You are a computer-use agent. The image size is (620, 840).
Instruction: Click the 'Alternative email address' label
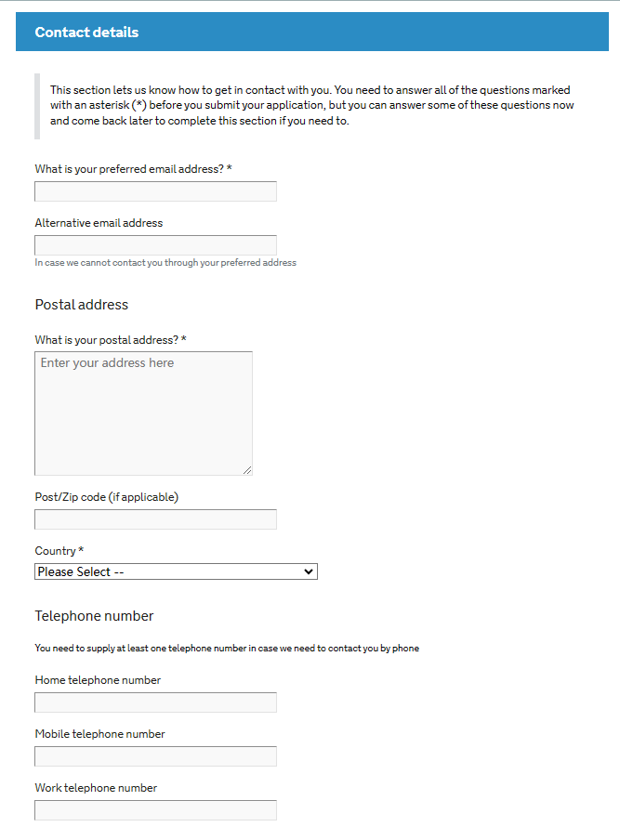point(99,223)
